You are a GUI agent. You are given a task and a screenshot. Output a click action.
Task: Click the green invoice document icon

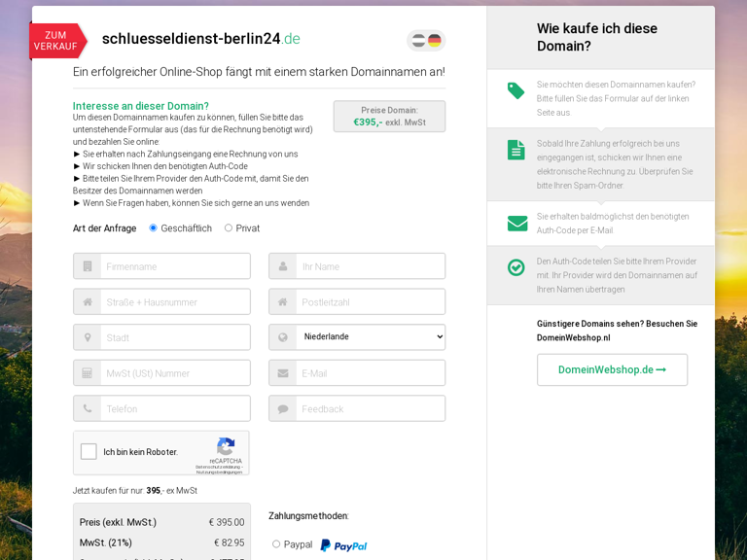pyautogui.click(x=516, y=150)
